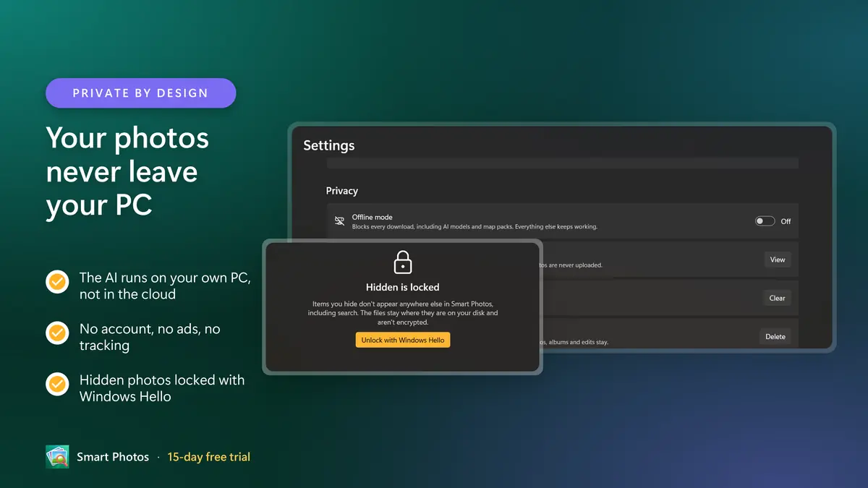
Task: Click the checkmark beside 'No account, no ads'
Action: click(x=57, y=333)
